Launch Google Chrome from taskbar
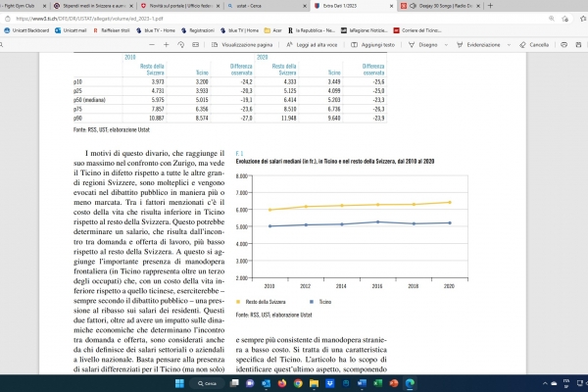Screen dimensions: 588x392 298,383
